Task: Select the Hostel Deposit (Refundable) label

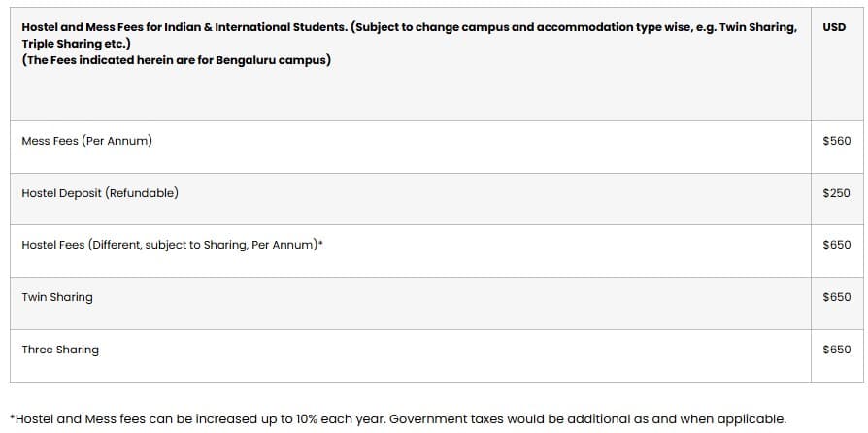Action: tap(100, 193)
